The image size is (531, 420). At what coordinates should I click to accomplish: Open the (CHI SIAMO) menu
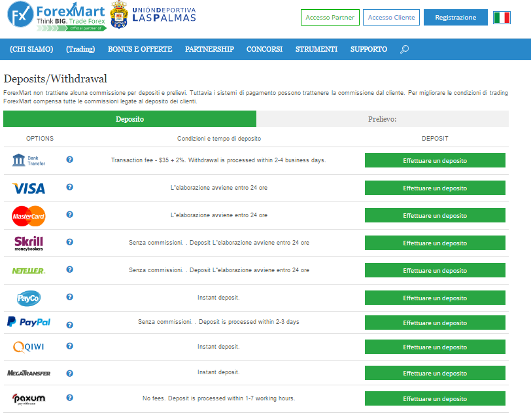pos(31,49)
